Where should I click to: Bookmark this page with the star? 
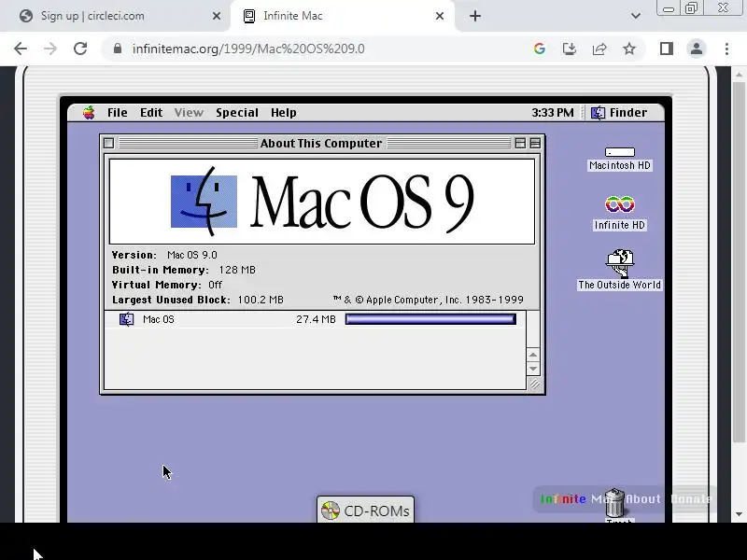coord(629,49)
